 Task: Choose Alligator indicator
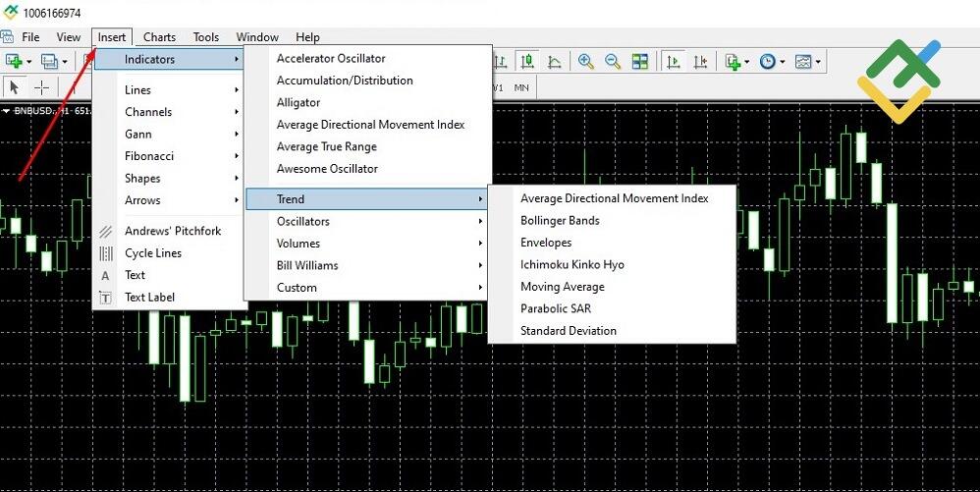pyautogui.click(x=299, y=102)
